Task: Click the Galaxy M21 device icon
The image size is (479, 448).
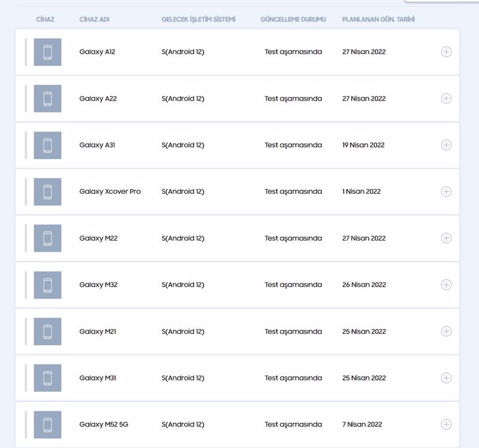Action: click(47, 331)
